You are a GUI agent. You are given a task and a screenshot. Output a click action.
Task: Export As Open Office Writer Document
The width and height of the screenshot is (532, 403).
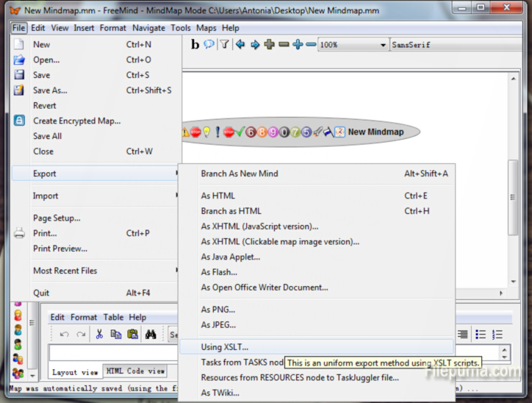(265, 288)
